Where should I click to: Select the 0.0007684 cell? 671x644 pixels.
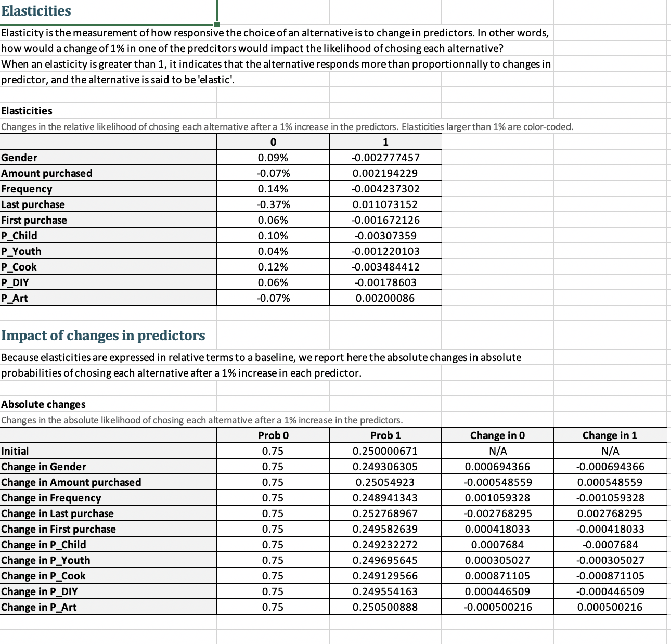click(498, 545)
